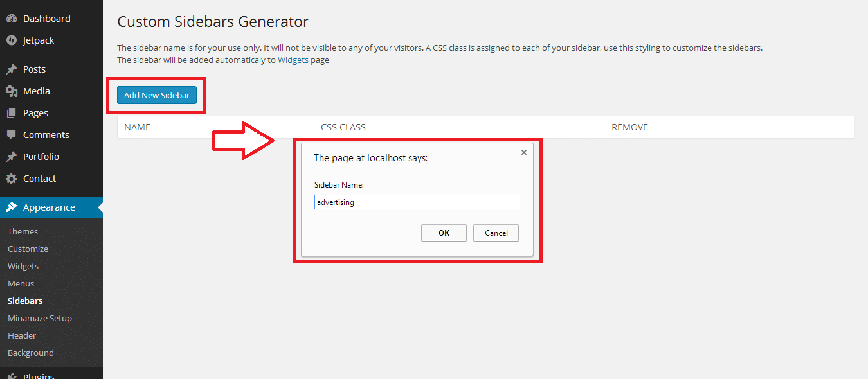Viewport: 868px width, 379px height.
Task: Click the Jetpack lightning icon
Action: pos(12,40)
